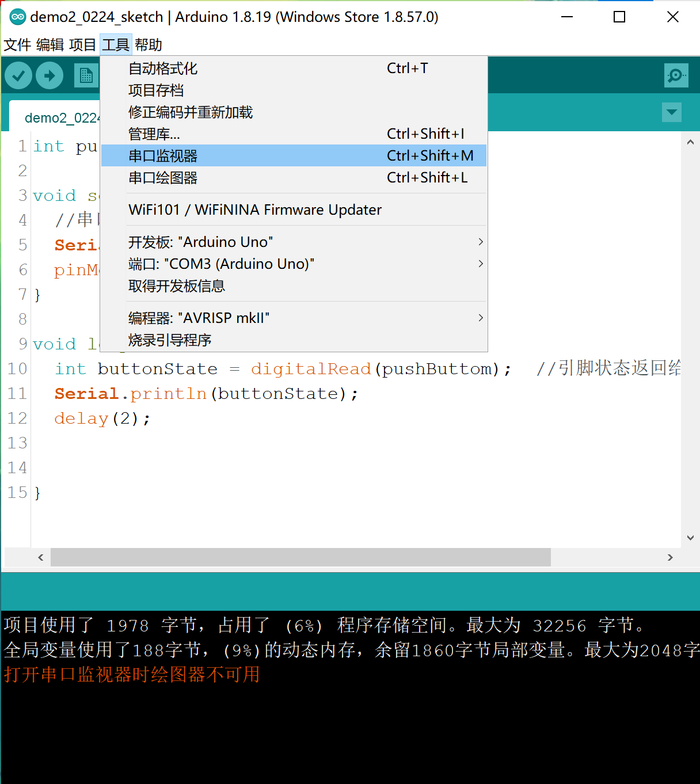Click the Upload arrow toolbar icon
The height and width of the screenshot is (784, 700).
click(x=50, y=75)
